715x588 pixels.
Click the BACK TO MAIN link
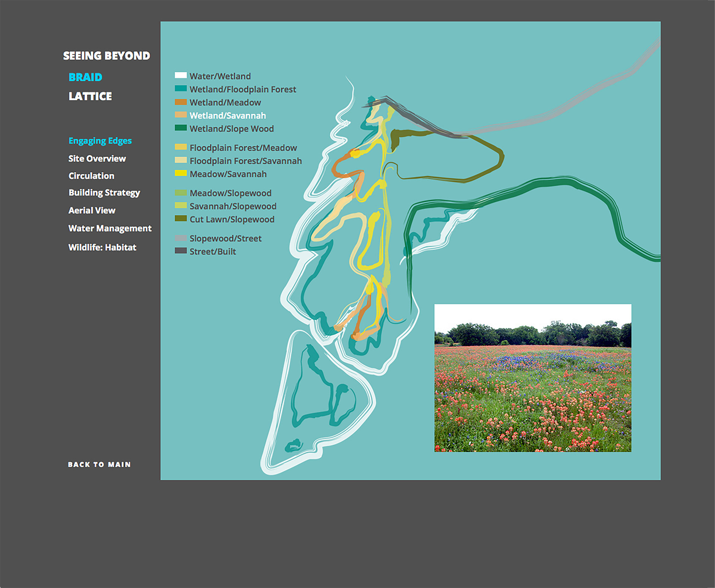tap(99, 464)
